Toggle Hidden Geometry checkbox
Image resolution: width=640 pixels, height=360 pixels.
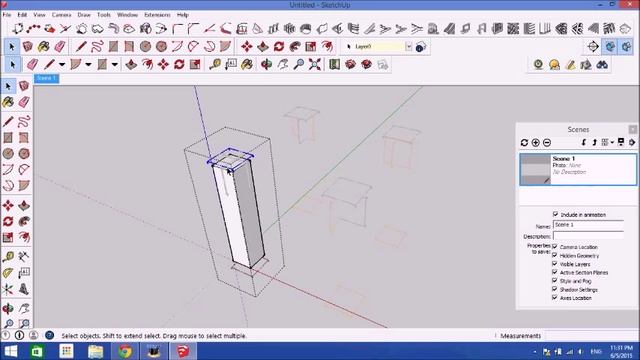point(555,255)
